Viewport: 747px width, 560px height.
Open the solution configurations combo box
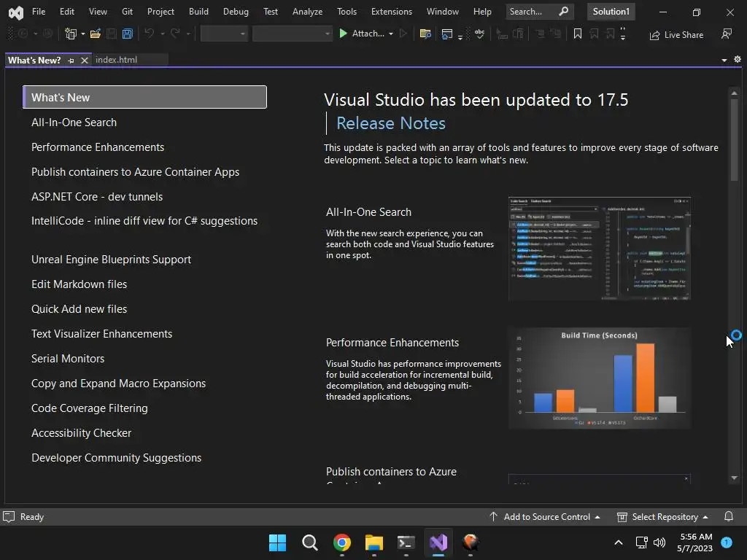[224, 34]
